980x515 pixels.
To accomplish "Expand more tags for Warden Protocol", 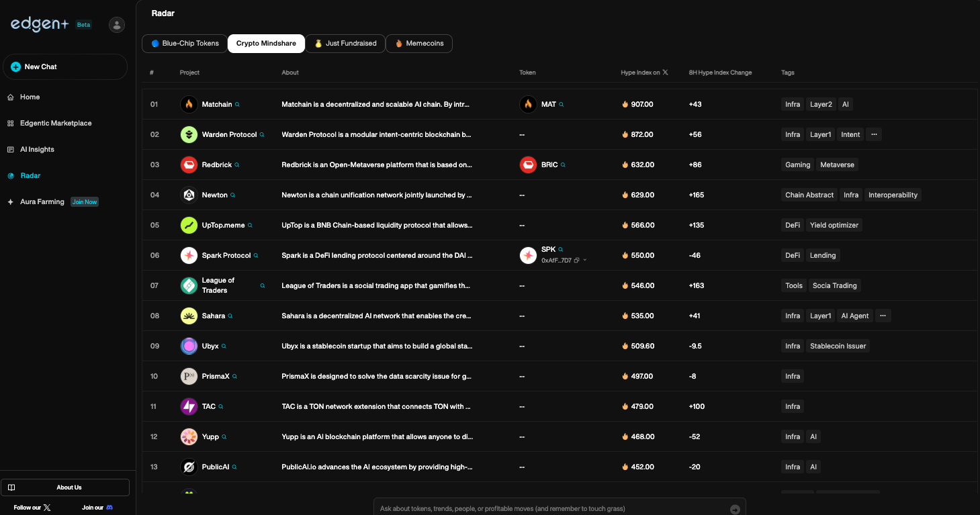I will (873, 134).
